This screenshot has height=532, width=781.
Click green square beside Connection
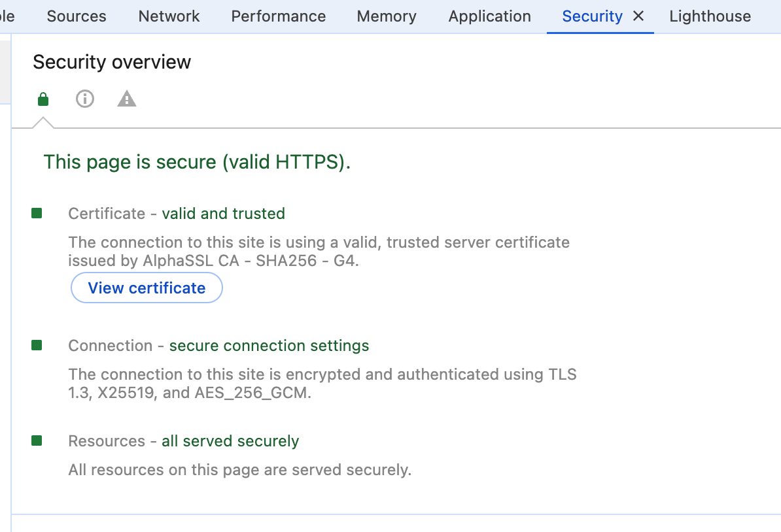pyautogui.click(x=37, y=345)
